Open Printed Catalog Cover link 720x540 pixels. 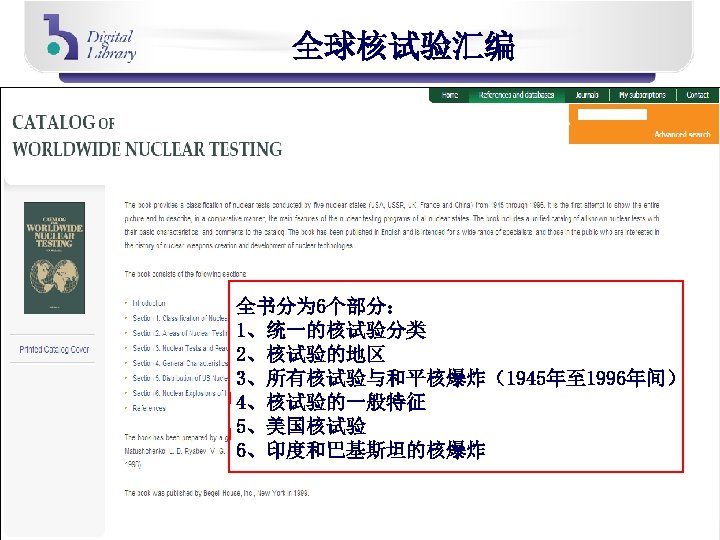(x=54, y=349)
